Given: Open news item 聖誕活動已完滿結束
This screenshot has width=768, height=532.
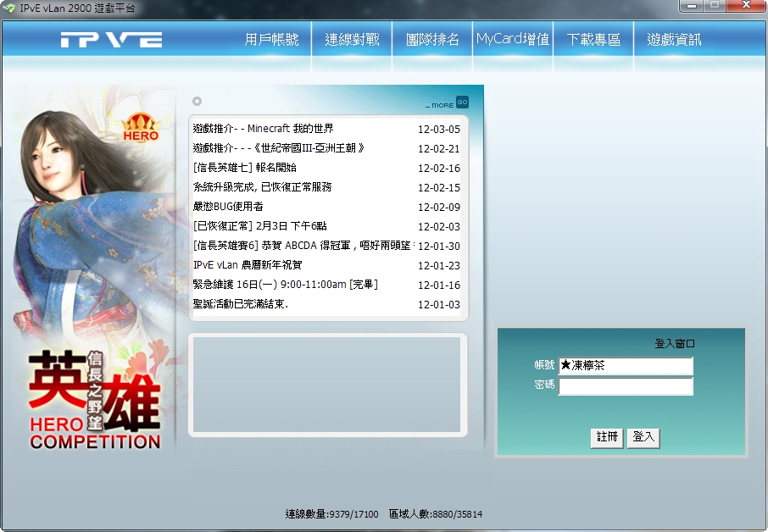Looking at the screenshot, I should tap(241, 304).
